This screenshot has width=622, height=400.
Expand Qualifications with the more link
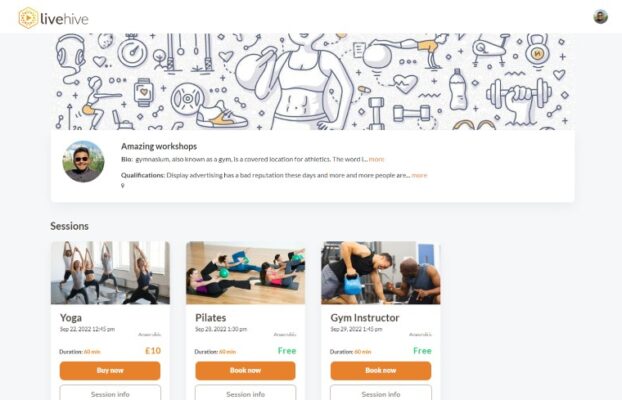(x=419, y=175)
